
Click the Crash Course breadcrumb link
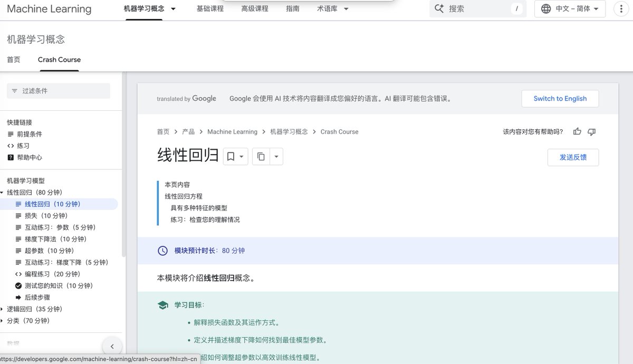(x=339, y=132)
